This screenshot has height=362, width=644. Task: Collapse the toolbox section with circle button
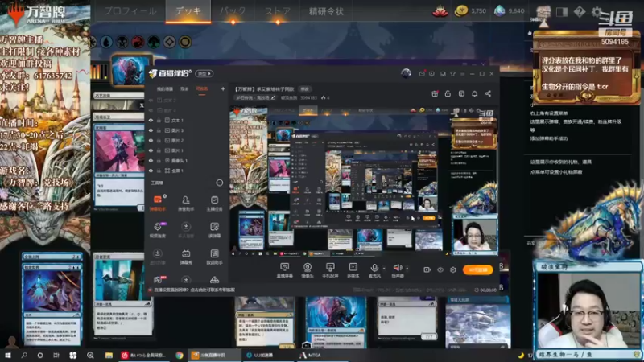click(x=220, y=183)
